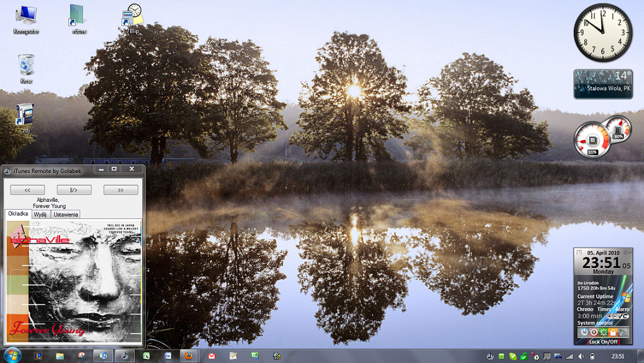The width and height of the screenshot is (644, 363).
Task: Click the Lock On/Off label
Action: [603, 341]
